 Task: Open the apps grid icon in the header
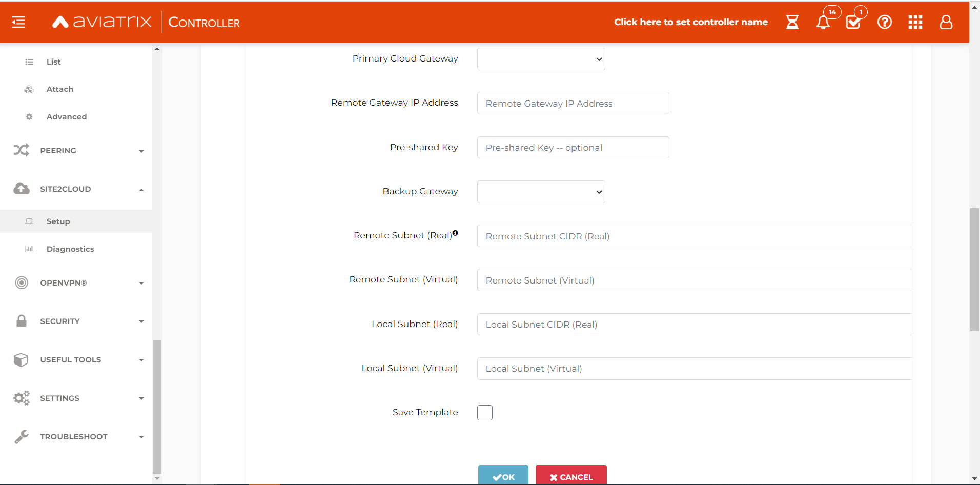pos(915,22)
